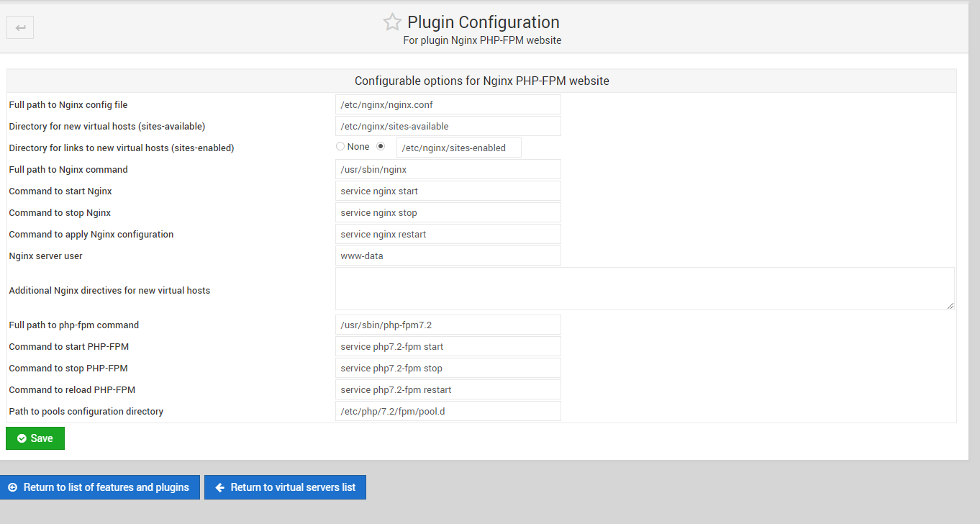The height and width of the screenshot is (524, 980).
Task: Click the 'Command to apply Nginx configuration' label
Action: pos(91,235)
